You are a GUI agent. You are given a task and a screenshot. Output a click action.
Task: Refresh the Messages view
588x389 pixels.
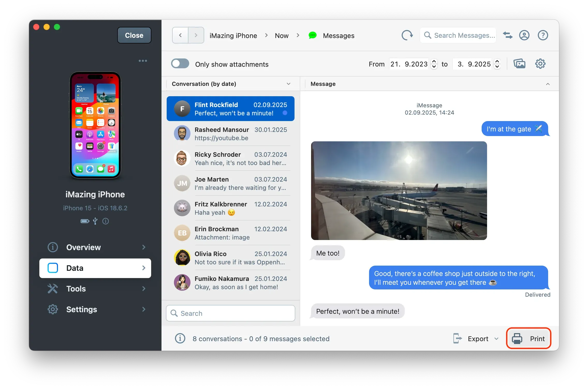407,35
